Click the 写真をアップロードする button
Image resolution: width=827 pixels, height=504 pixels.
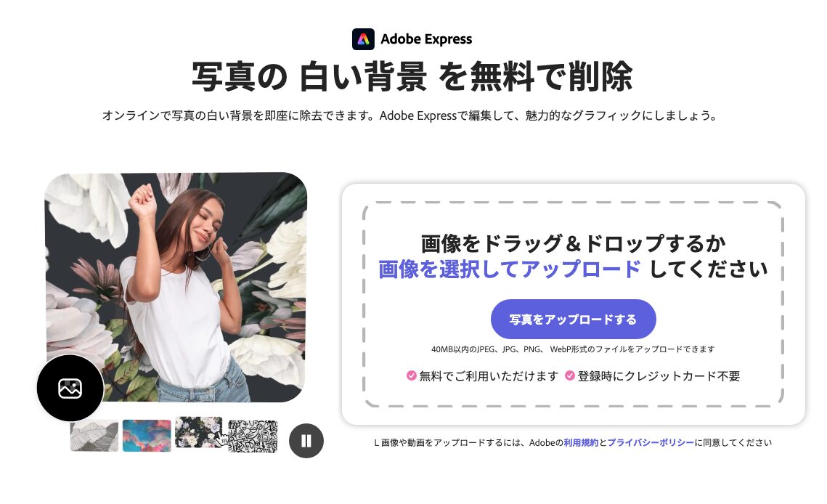(574, 320)
